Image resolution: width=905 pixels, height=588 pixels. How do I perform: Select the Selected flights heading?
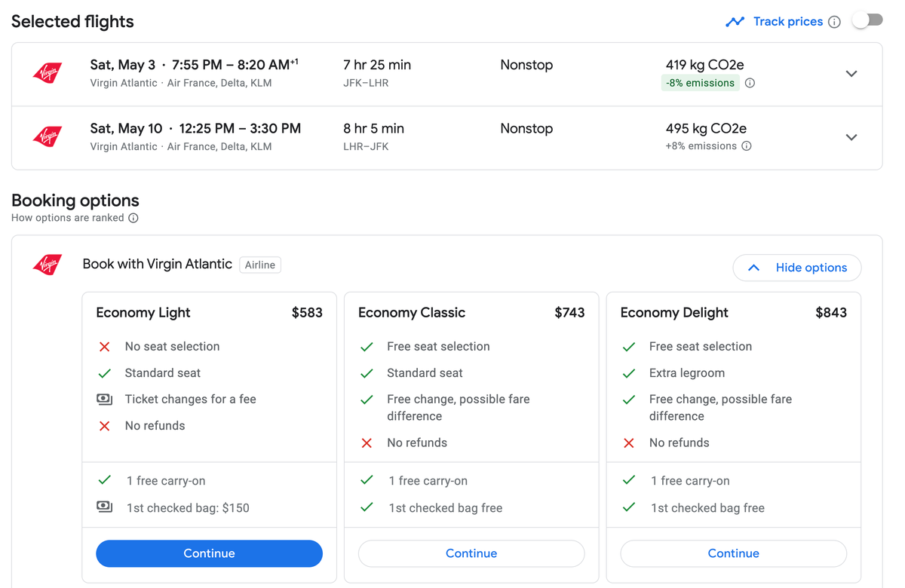72,21
